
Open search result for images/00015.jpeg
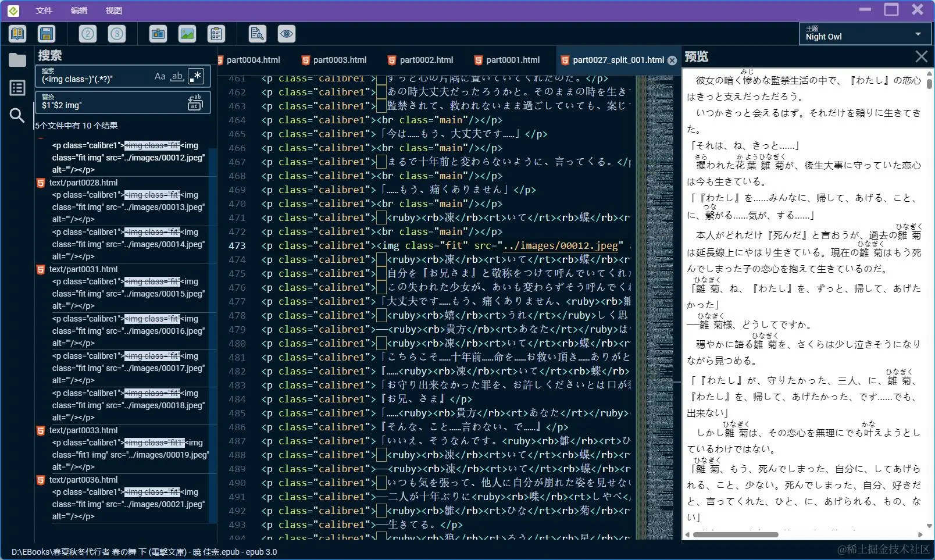(x=128, y=294)
